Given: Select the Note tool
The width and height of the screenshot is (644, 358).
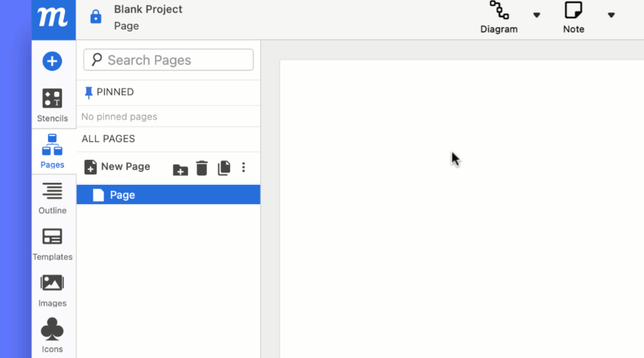Looking at the screenshot, I should tap(573, 17).
